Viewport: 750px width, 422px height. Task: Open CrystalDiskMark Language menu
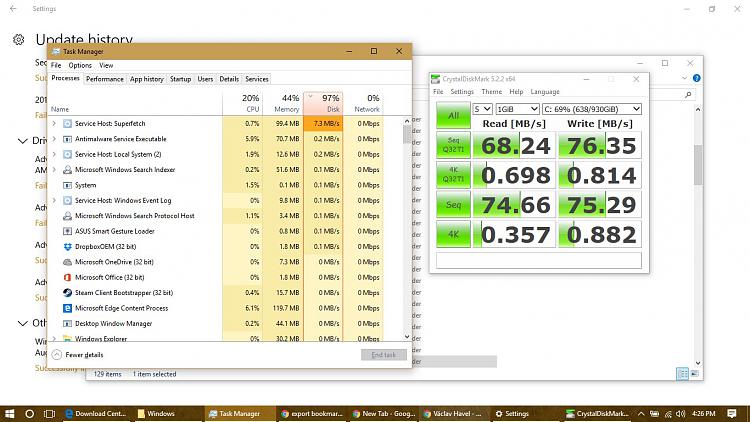pos(545,91)
